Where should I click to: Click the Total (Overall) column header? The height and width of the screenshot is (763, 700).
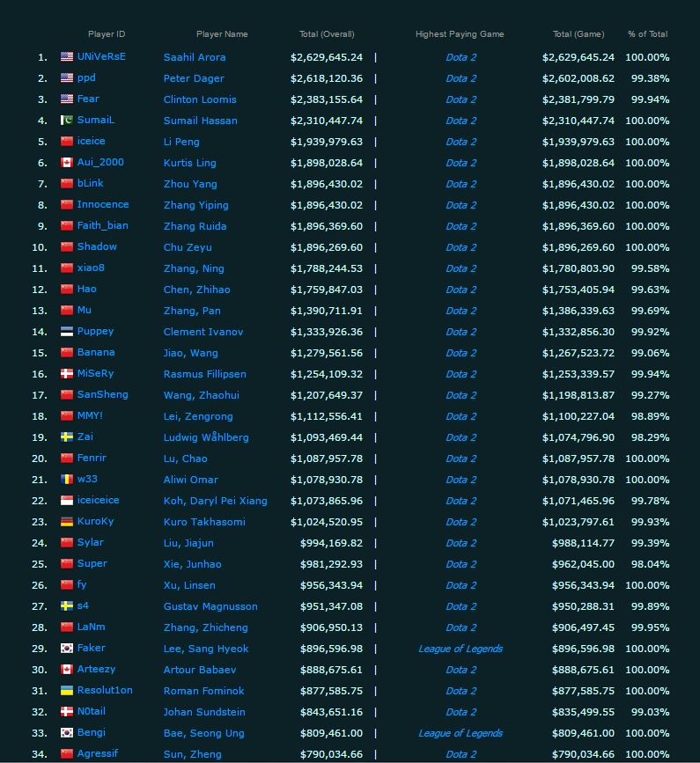(327, 34)
